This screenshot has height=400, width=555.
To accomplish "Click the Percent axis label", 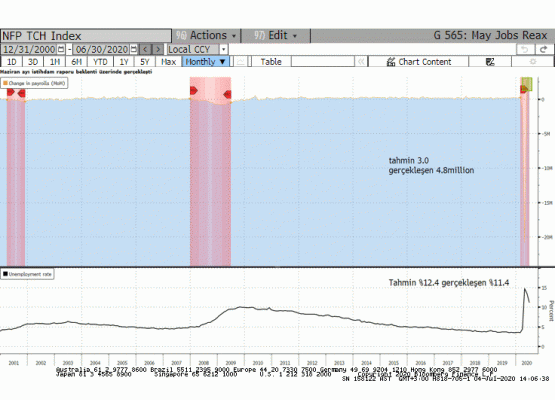I will point(551,311).
